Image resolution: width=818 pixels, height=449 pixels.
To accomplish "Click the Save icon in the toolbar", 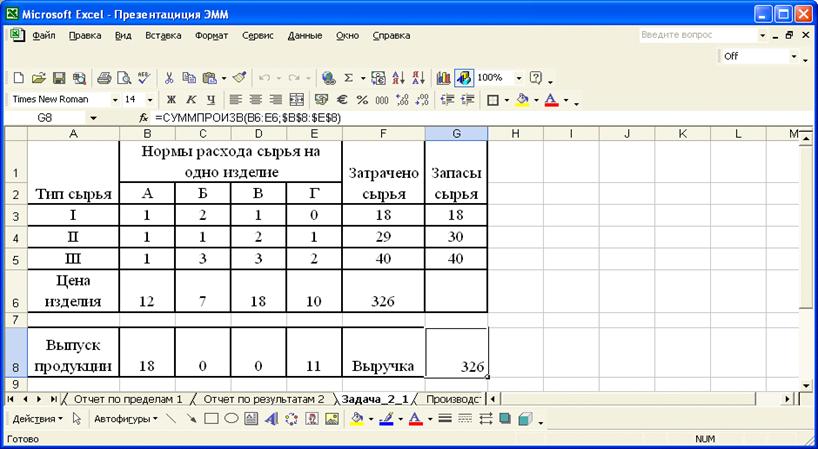I will [58, 77].
